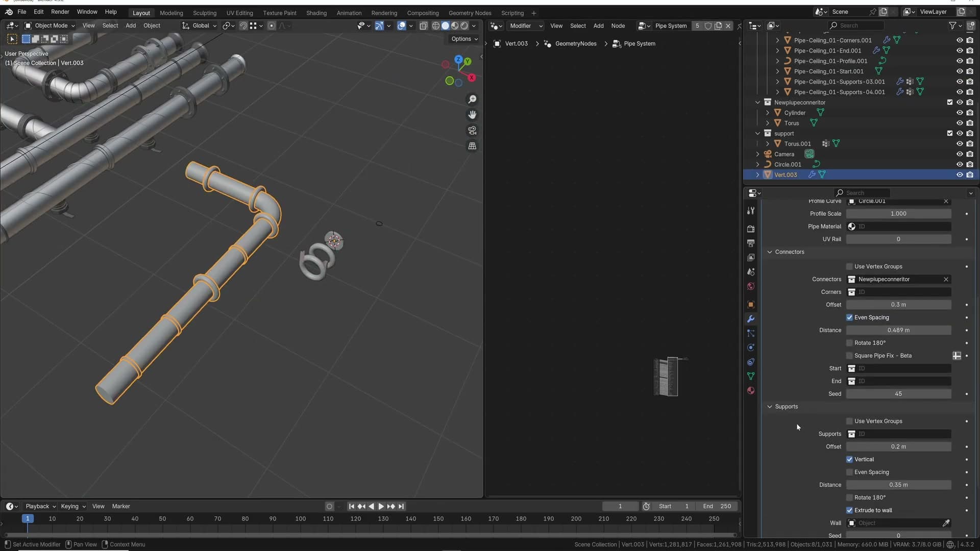The width and height of the screenshot is (980, 551).
Task: Click the zoom magnifier in the viewport
Action: (x=472, y=99)
